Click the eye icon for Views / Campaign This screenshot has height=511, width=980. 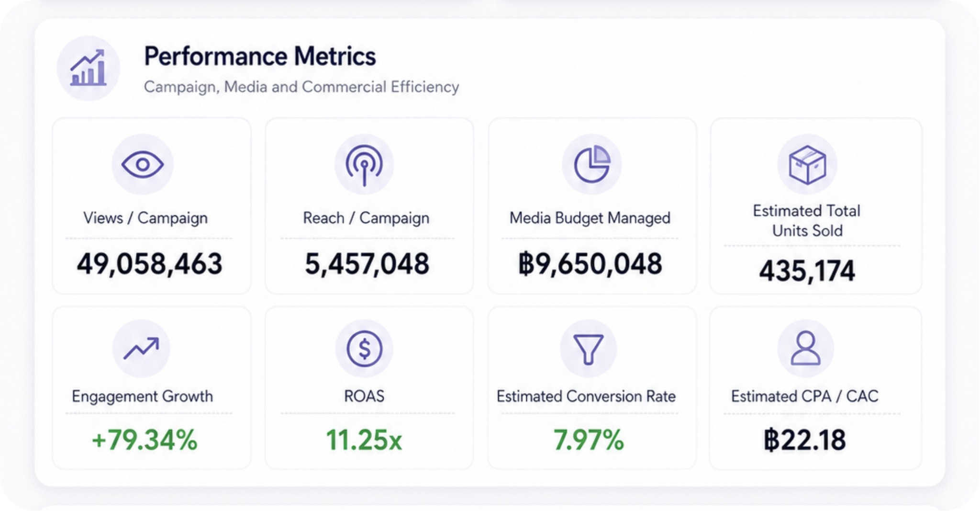pos(143,164)
